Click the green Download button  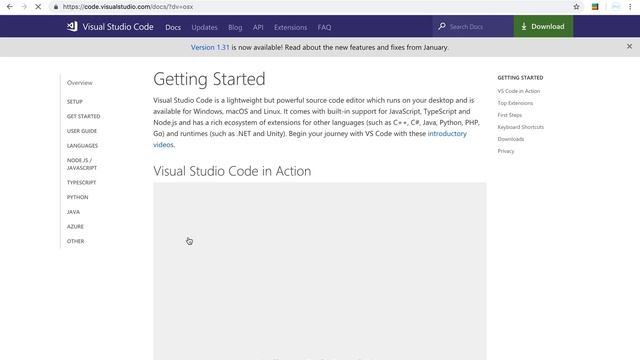click(543, 27)
